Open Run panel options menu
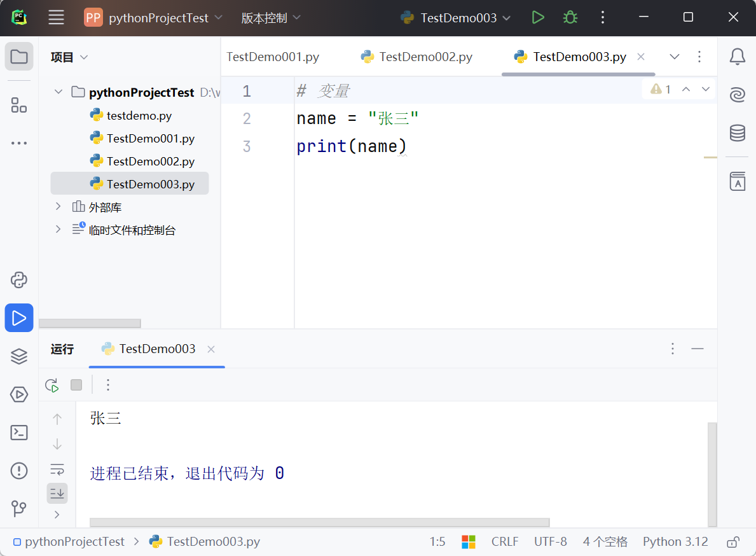This screenshot has width=756, height=556. click(673, 349)
